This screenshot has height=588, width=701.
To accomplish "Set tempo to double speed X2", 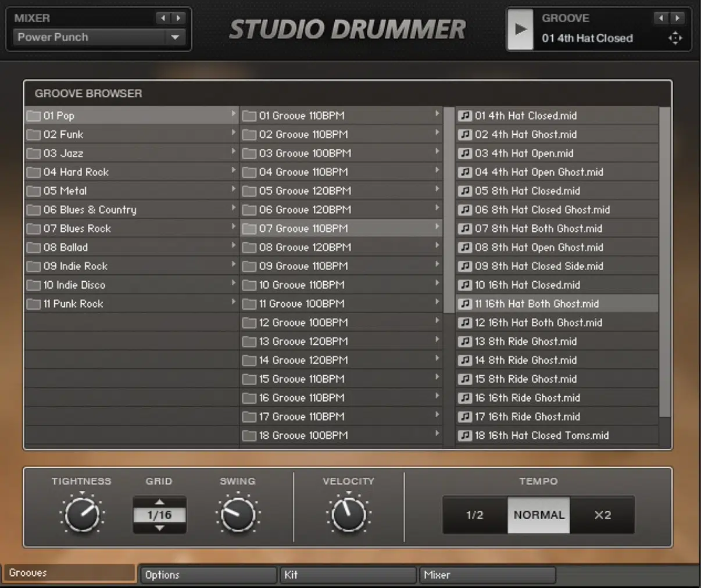I will point(602,515).
